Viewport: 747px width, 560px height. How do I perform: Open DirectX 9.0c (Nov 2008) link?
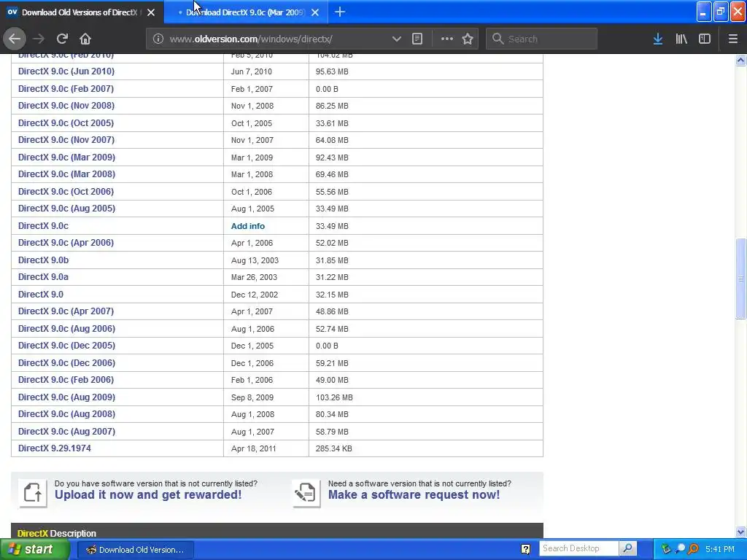[66, 106]
